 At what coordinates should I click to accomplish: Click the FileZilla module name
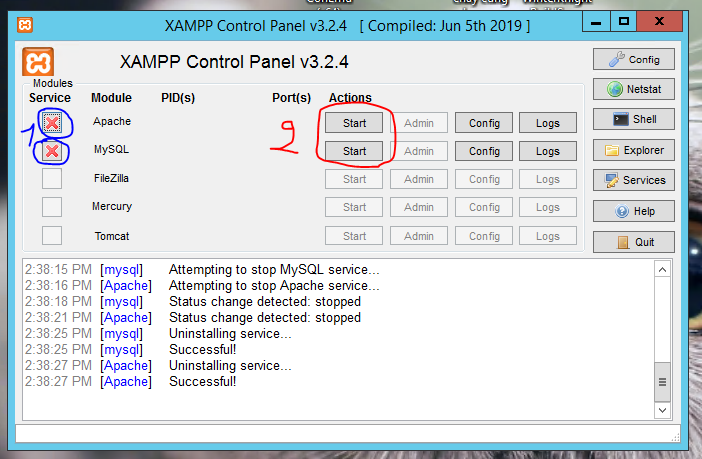click(111, 178)
